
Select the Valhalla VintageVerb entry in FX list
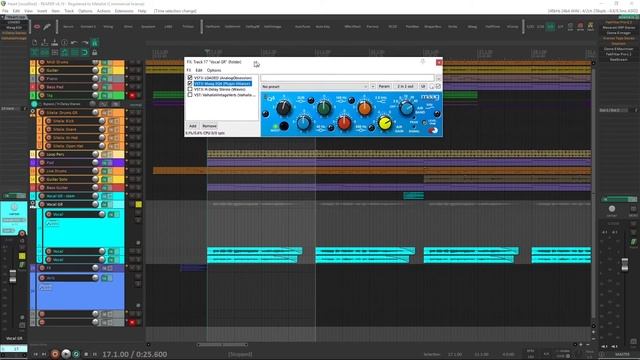224,95
